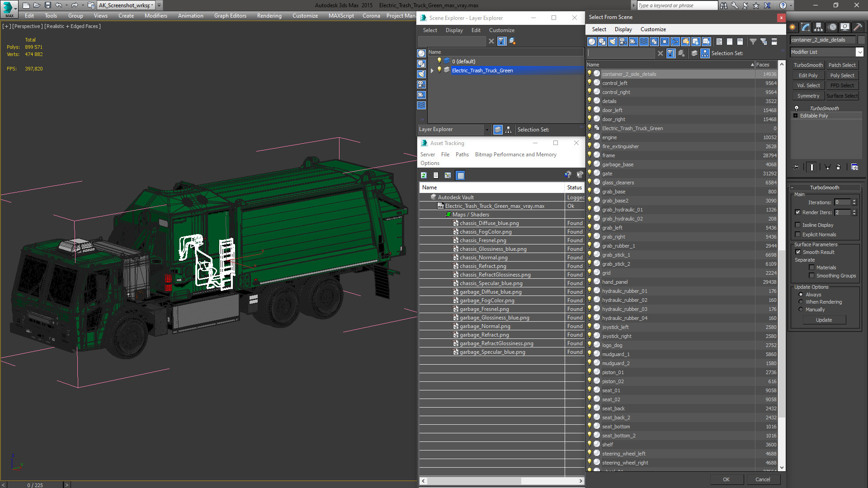Click Refresh icon in Asset Tracking
The image size is (868, 488).
click(424, 175)
